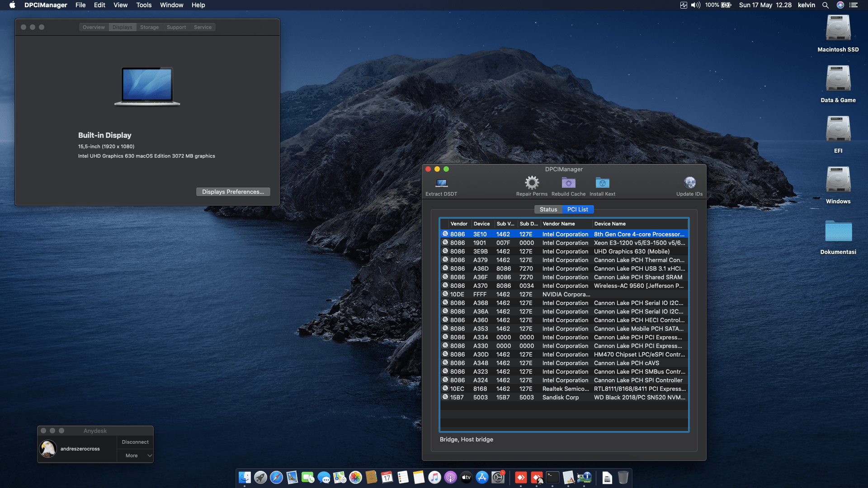Select the PCI List tab
This screenshot has height=488, width=868.
click(578, 209)
